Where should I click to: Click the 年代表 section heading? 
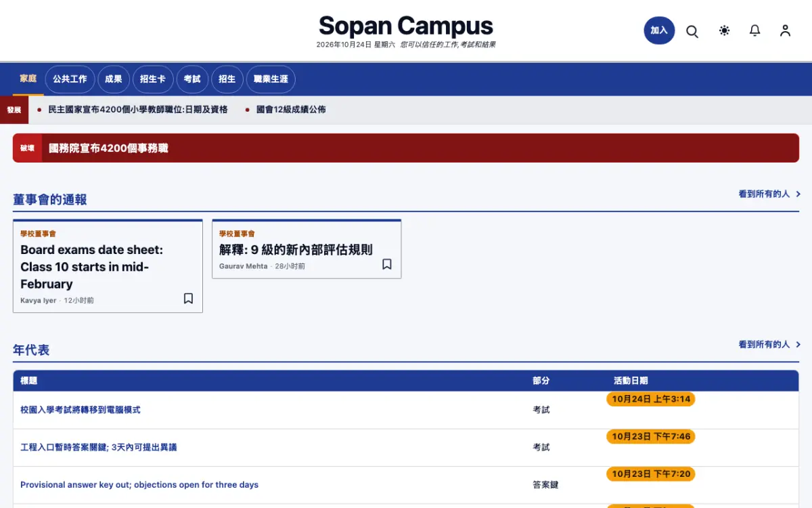pos(31,350)
